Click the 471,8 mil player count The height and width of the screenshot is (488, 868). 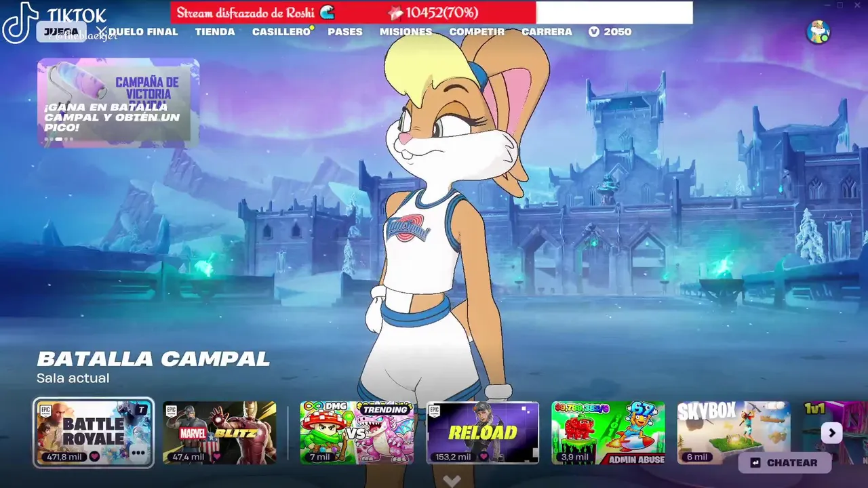(x=64, y=457)
